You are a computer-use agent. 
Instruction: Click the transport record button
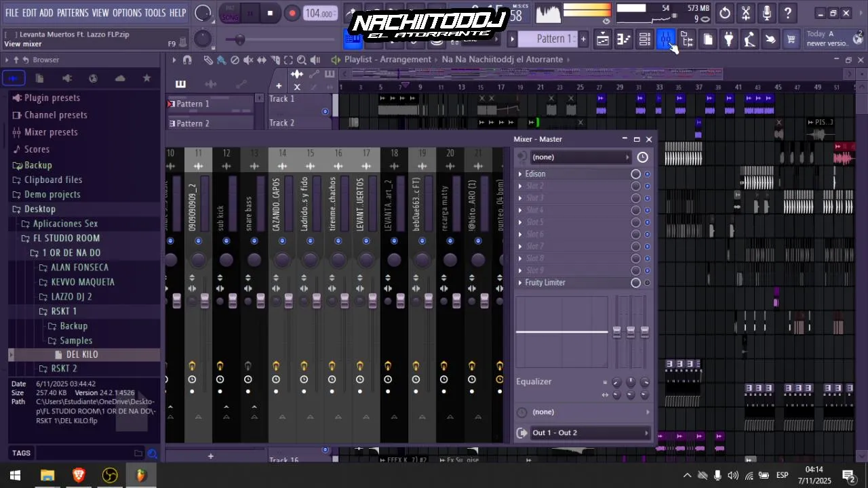pyautogui.click(x=292, y=13)
